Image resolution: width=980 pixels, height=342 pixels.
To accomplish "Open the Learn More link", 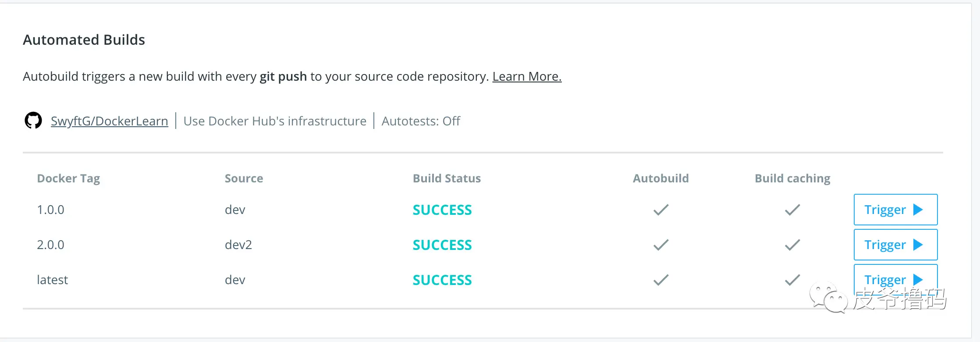I will point(527,76).
